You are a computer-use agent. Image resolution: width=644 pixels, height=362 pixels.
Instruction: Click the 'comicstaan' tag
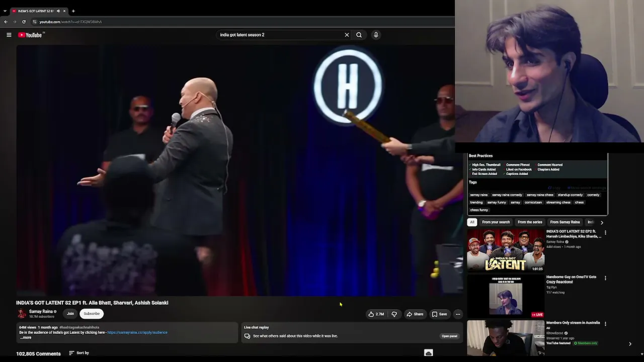tap(533, 203)
